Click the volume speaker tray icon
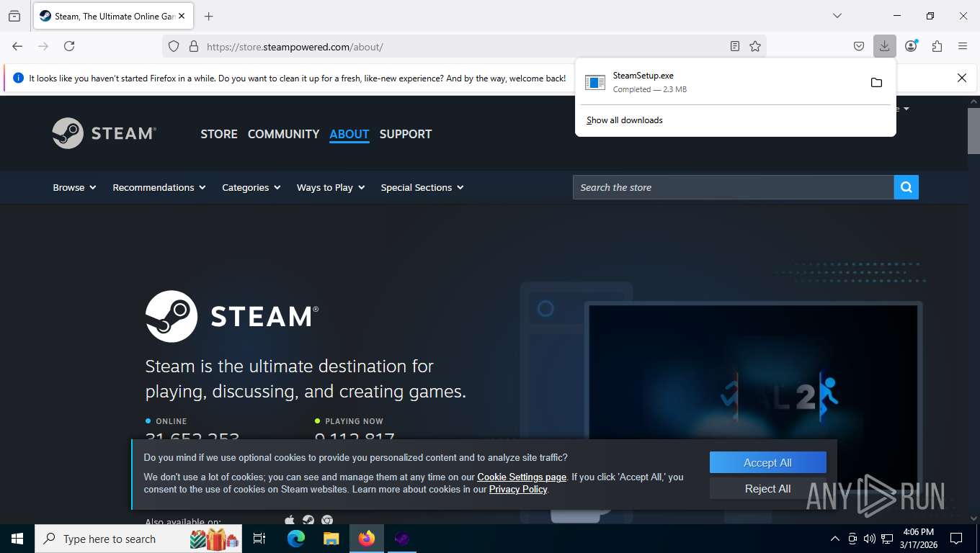Screen dimensions: 980x553 coord(870,539)
